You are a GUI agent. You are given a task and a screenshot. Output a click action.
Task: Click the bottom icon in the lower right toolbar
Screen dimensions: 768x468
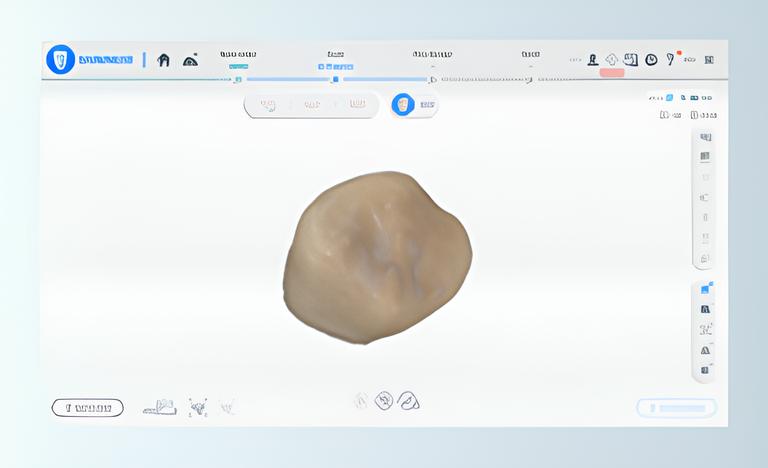click(705, 370)
